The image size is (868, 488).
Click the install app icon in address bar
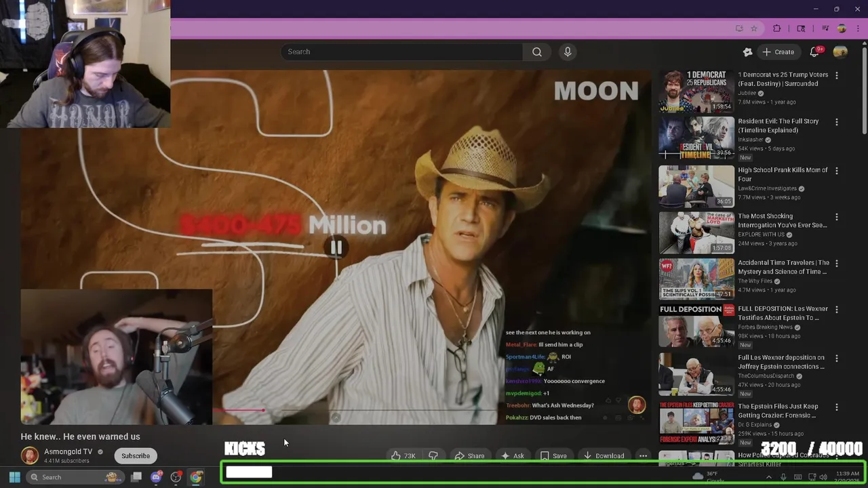[x=739, y=28]
